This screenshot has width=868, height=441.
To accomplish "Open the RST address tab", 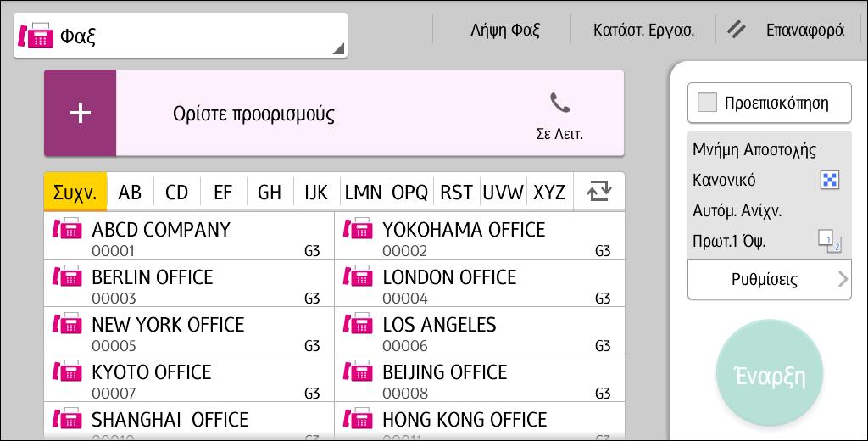I will [456, 193].
